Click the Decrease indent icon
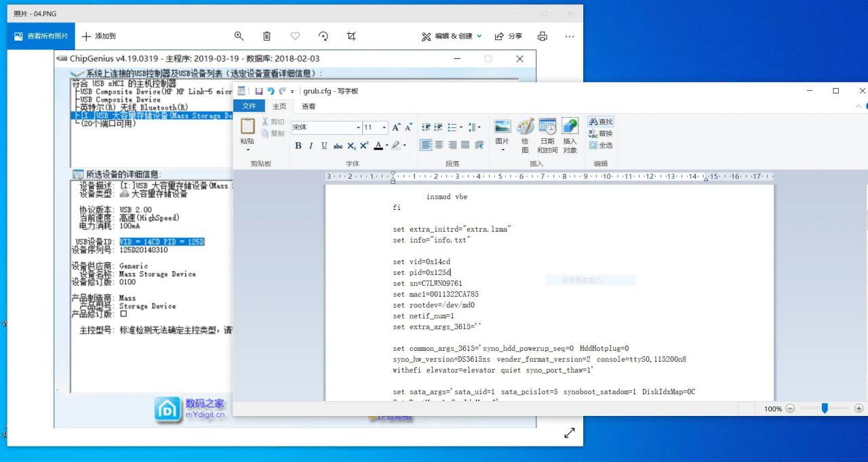 click(426, 127)
